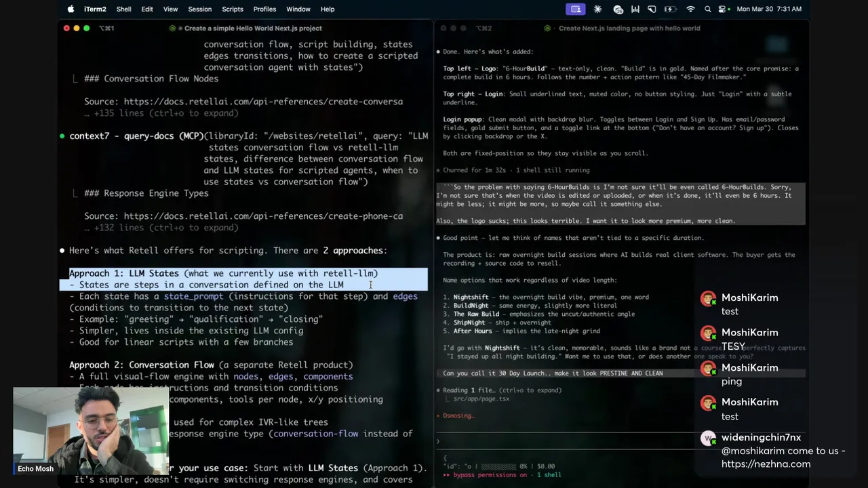Expand 'Reading 1 file' in the right window
This screenshot has width=868, height=488.
502,390
